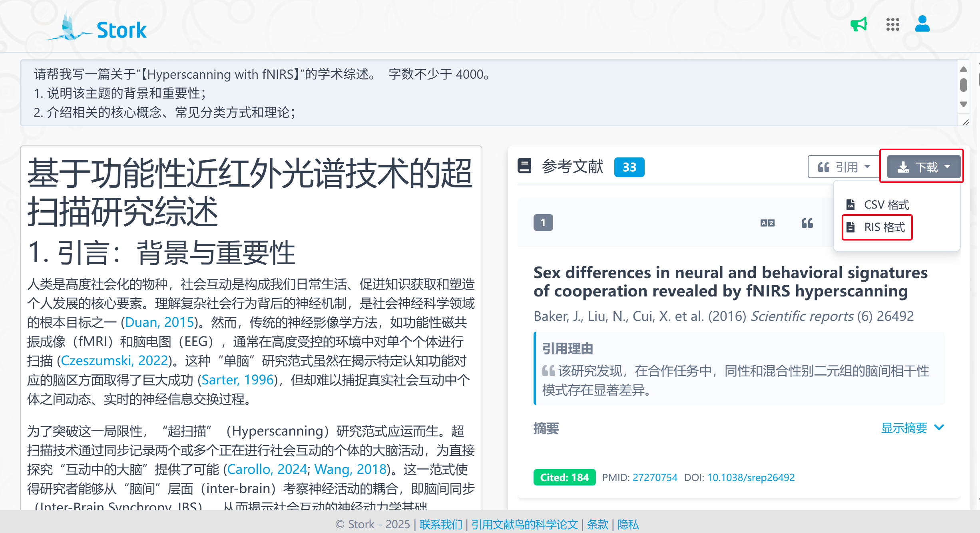Toggle the 下载 download dropdown
The image size is (980, 533).
(923, 167)
